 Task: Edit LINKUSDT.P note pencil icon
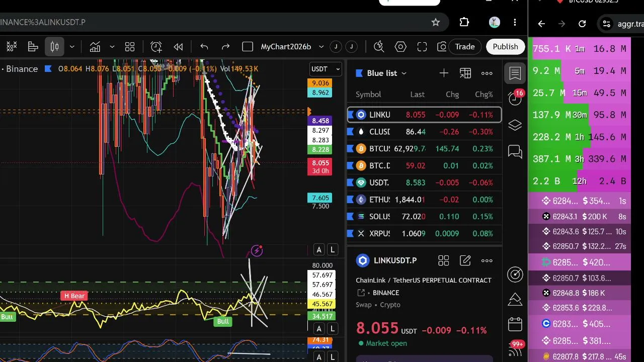point(465,260)
